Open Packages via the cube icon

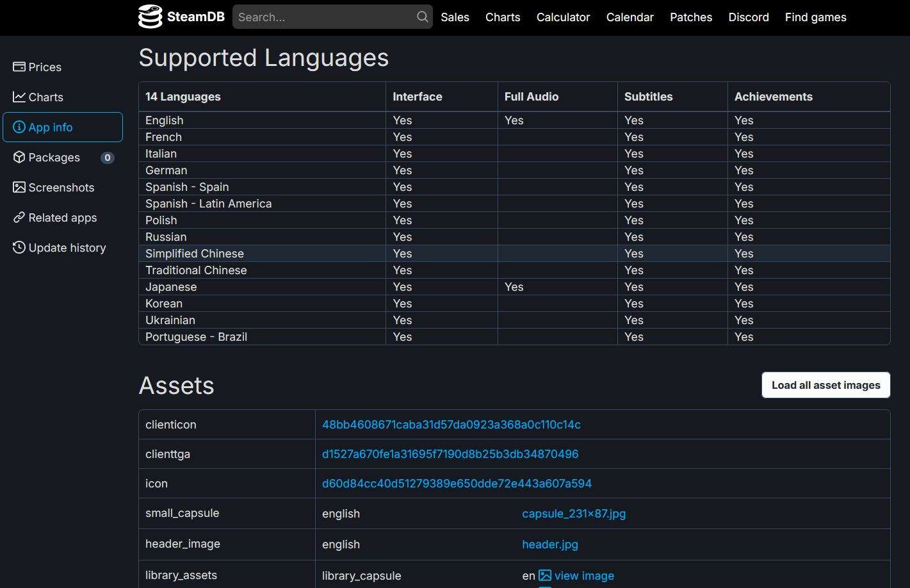point(19,157)
